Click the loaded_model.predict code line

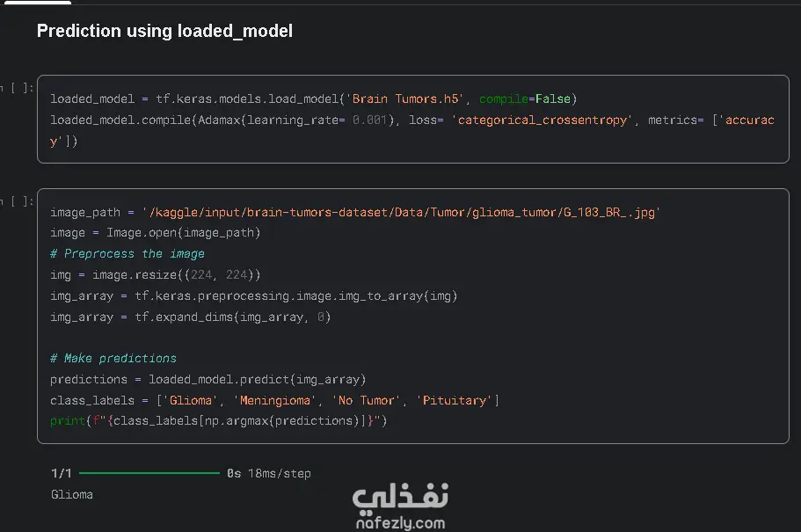[208, 380]
